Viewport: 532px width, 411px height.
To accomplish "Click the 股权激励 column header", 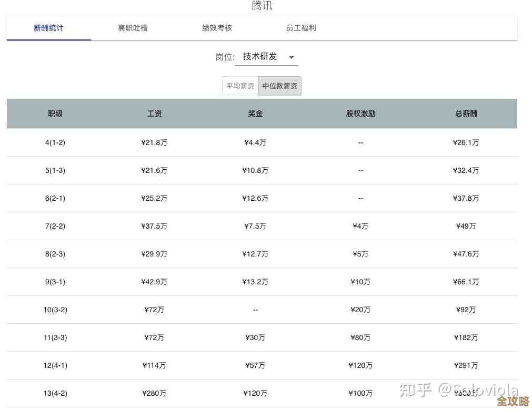I will pyautogui.click(x=360, y=114).
